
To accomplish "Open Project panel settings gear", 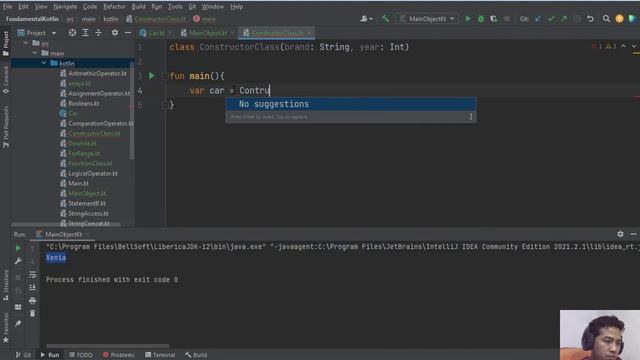I will pyautogui.click(x=115, y=33).
